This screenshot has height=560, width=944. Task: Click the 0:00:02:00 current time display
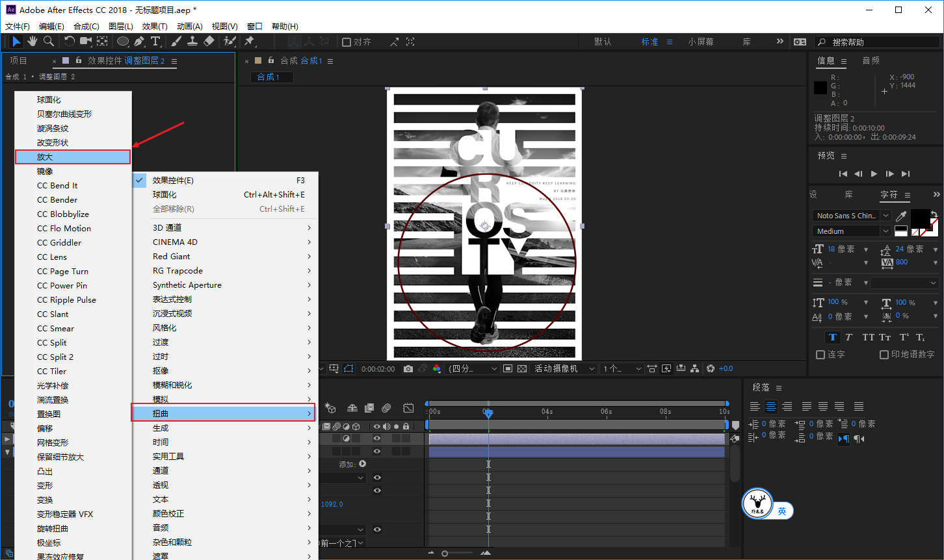pos(378,368)
